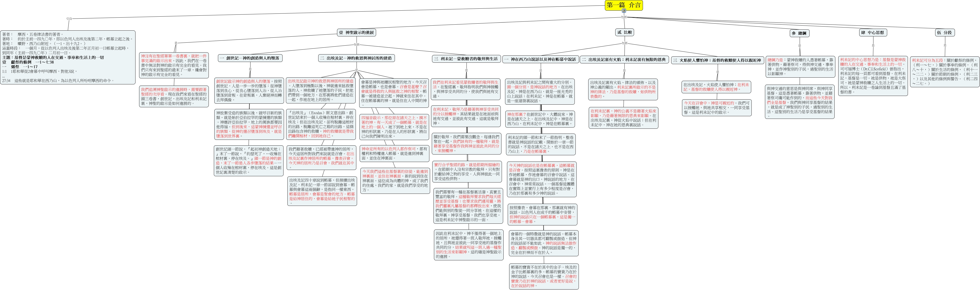Select the box beginning 在利未記，敬拜乃是藉著與神享受共同的分
The image size is (980, 290).
466,116
